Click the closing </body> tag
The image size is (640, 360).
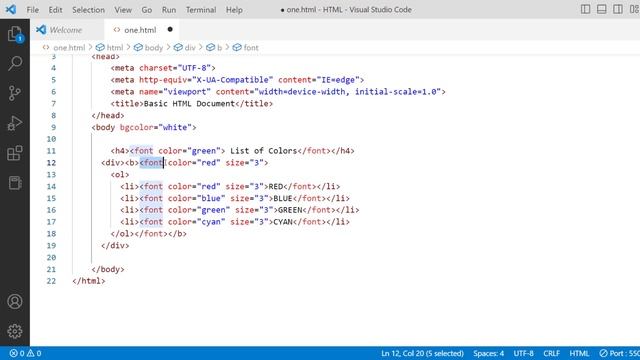(108, 269)
